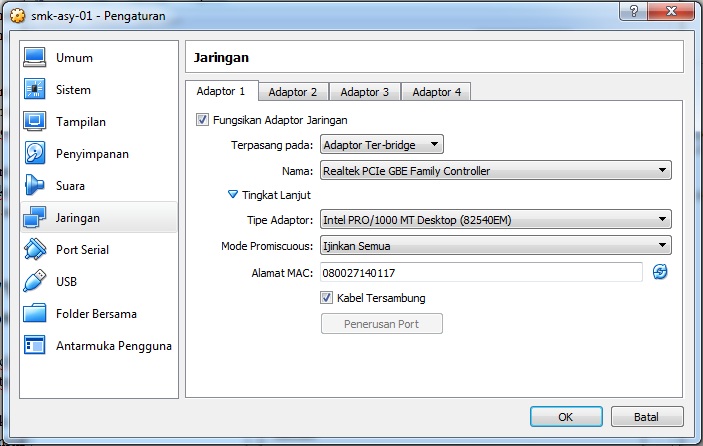Select the USB plug icon
The height and width of the screenshot is (446, 703).
pos(35,281)
